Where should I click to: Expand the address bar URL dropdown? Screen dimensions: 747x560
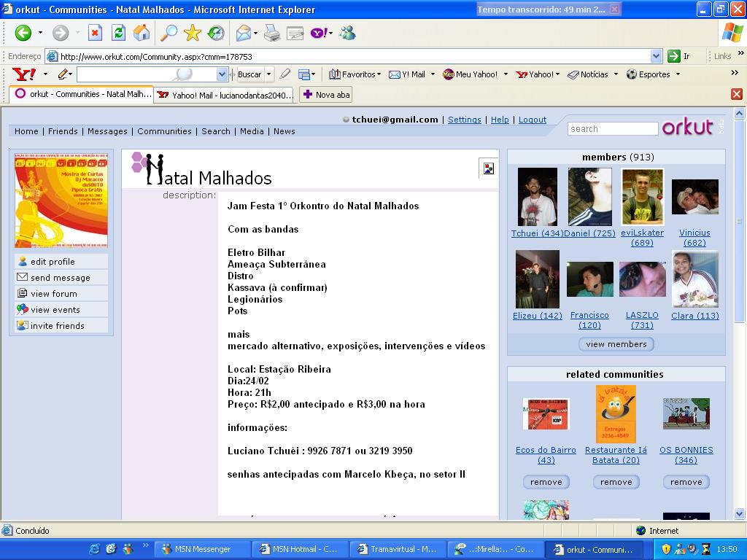(x=656, y=56)
